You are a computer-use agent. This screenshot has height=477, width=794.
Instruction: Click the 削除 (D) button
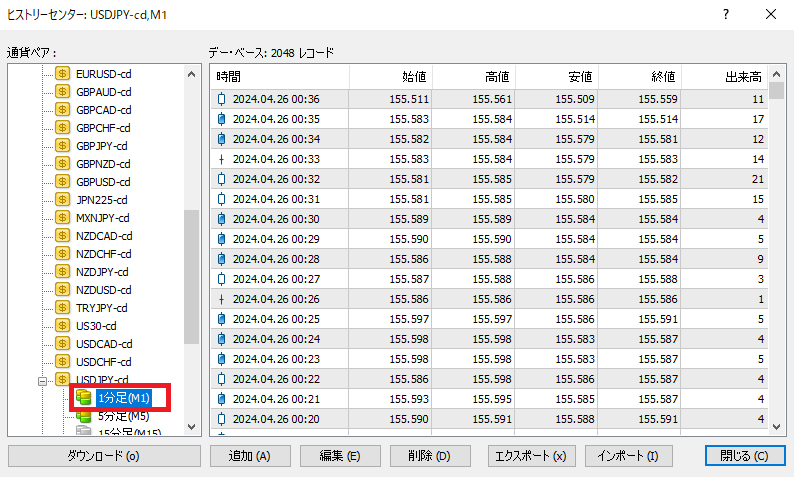pos(430,456)
